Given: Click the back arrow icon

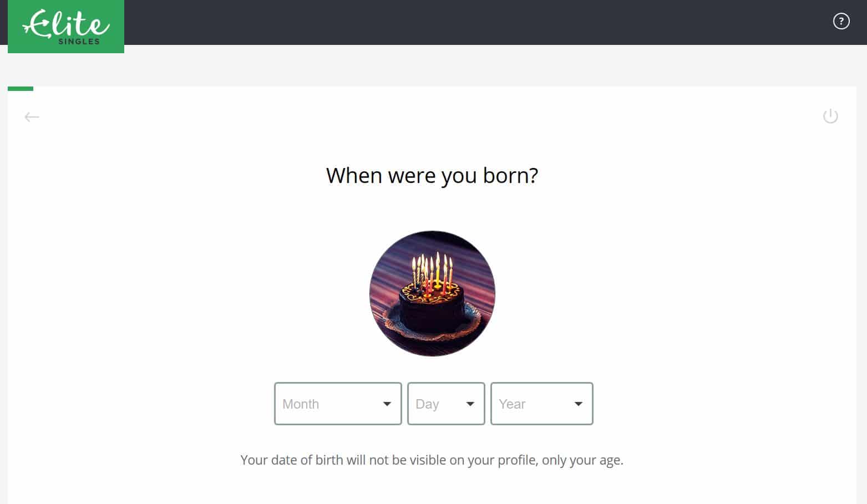Looking at the screenshot, I should (x=32, y=116).
